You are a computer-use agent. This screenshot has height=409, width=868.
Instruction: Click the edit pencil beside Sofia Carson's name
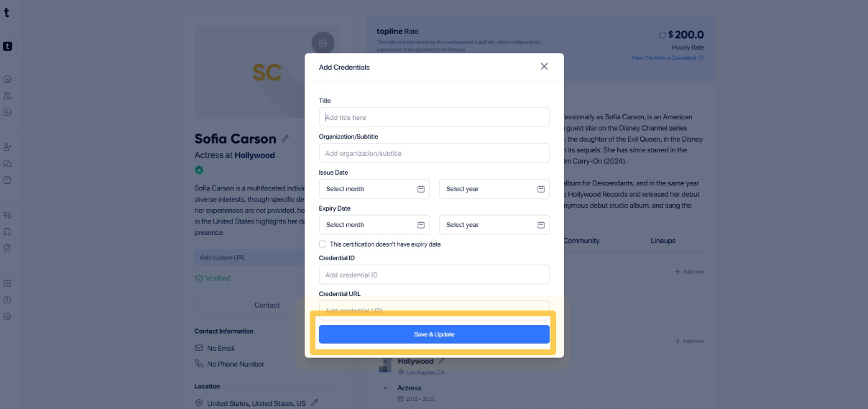285,139
